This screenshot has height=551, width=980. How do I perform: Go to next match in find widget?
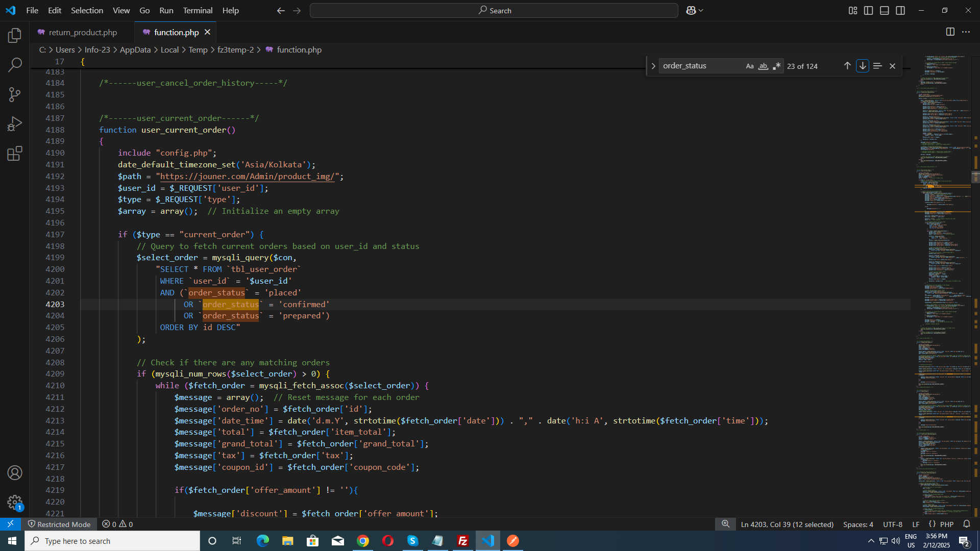coord(863,66)
